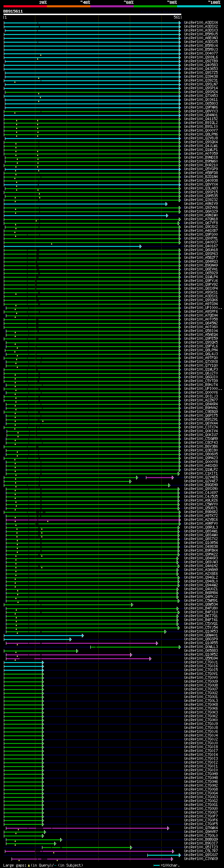The height and width of the screenshot is (868, 224).
Task: Select the UniRef100_B9GEH9 label
Action: pos(201,485)
